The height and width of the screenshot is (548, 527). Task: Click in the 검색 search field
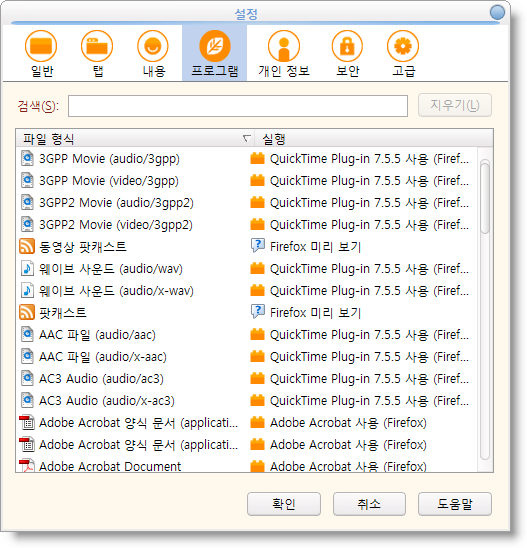click(x=238, y=106)
